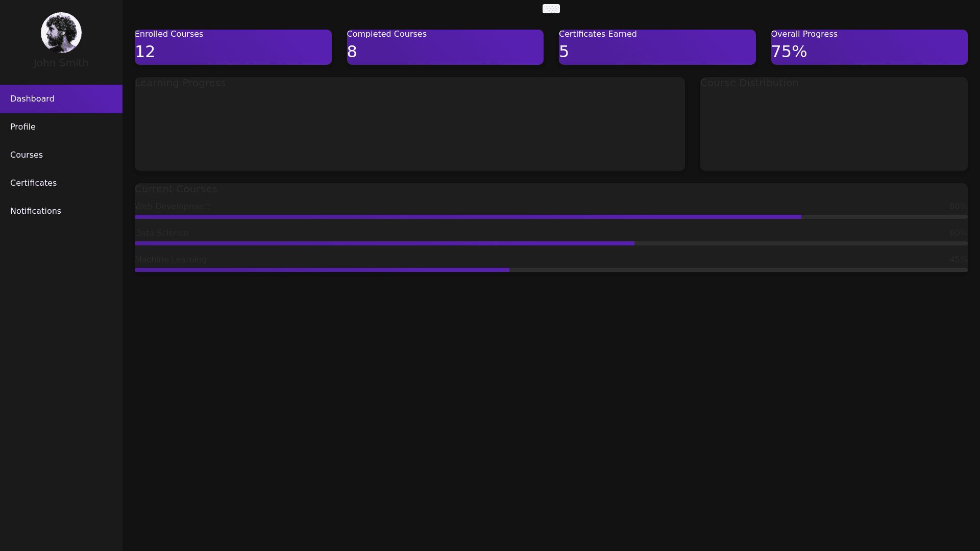980x551 pixels.
Task: Click the Web Development course label
Action: (172, 207)
